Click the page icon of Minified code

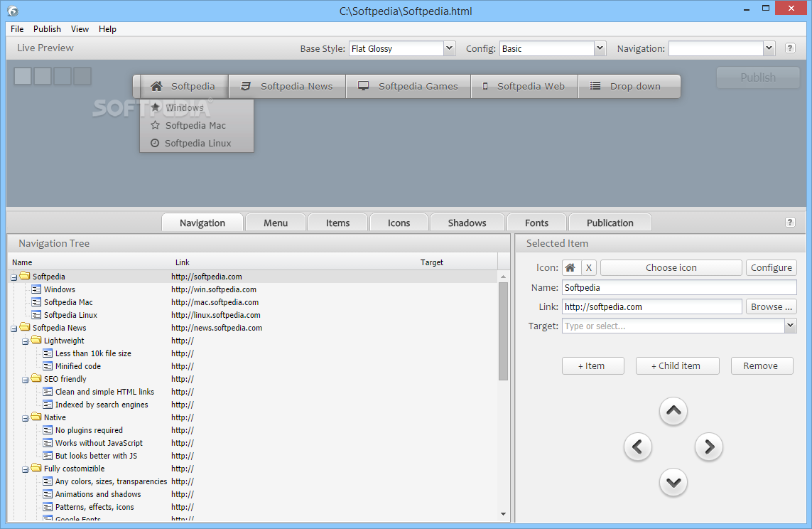tap(48, 365)
